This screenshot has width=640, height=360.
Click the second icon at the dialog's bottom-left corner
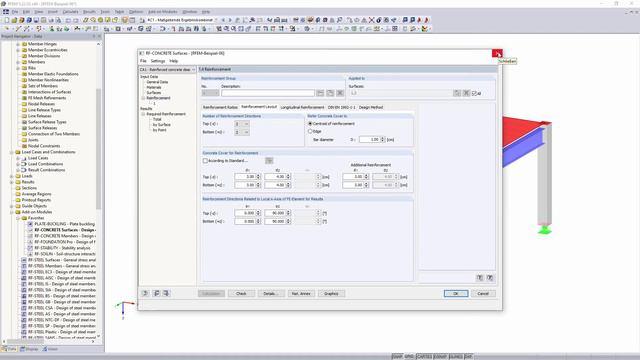[x=156, y=293]
